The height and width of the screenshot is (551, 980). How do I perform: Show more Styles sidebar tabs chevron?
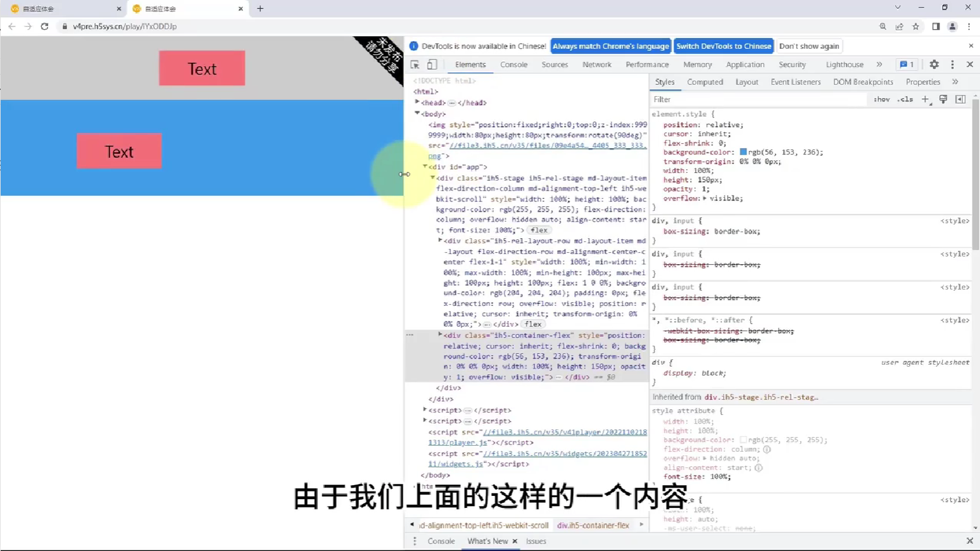tap(955, 82)
